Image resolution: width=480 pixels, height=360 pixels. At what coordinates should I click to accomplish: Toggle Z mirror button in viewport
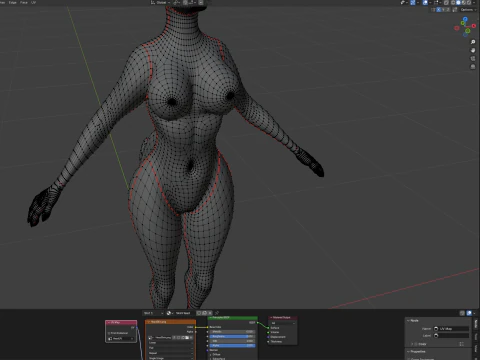tap(448, 10)
